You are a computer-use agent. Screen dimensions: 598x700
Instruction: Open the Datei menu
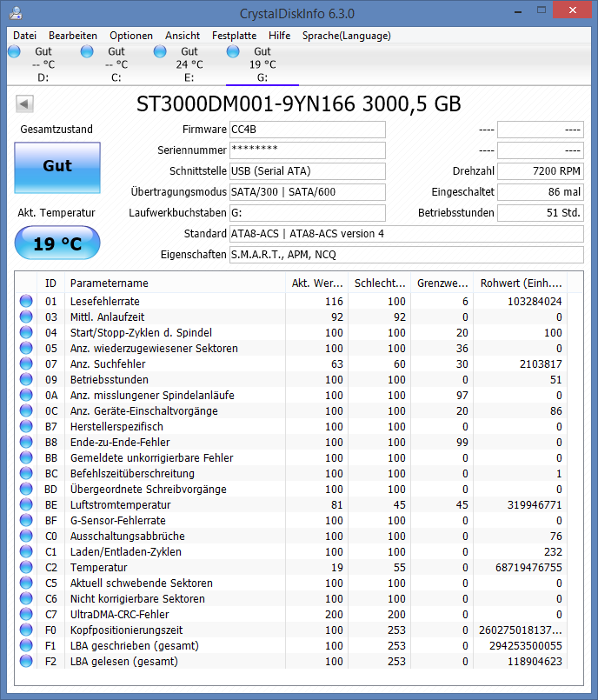click(24, 36)
